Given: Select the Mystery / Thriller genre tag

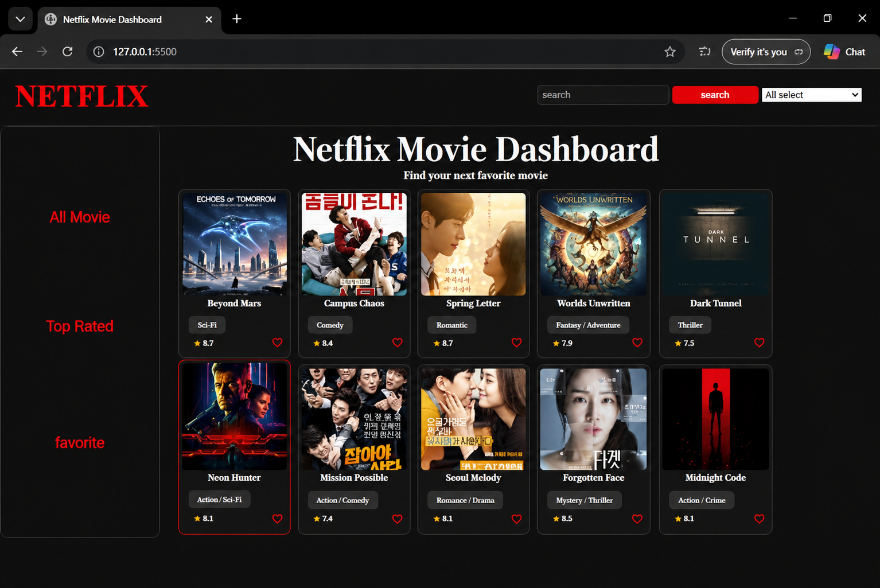Looking at the screenshot, I should tap(585, 500).
